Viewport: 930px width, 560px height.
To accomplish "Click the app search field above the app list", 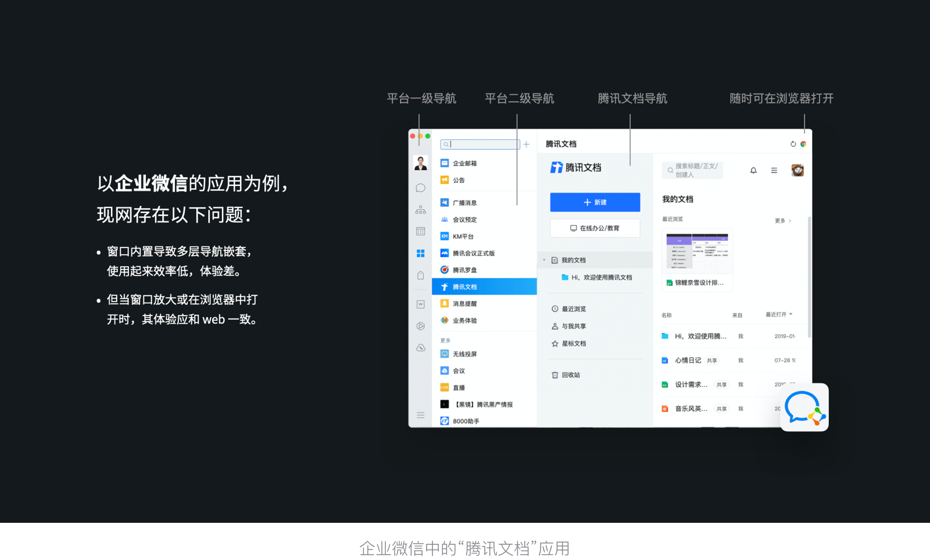I will (x=480, y=144).
